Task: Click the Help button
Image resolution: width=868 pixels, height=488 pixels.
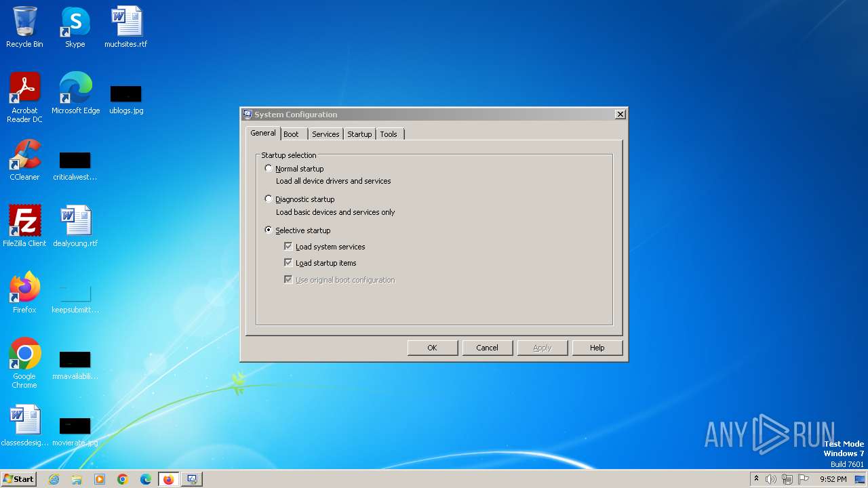Action: pos(597,348)
